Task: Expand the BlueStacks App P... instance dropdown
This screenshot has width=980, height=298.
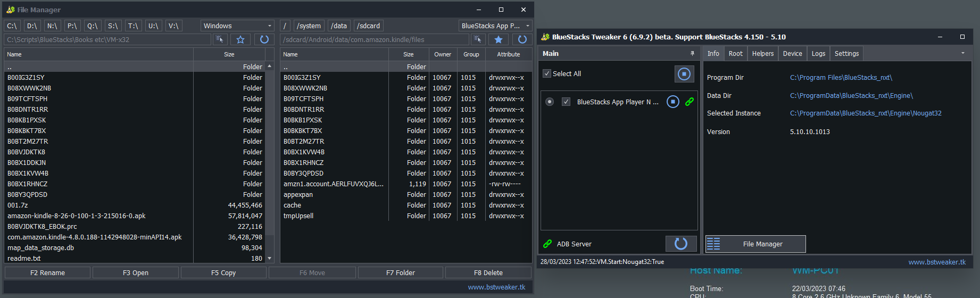Action: coord(495,26)
